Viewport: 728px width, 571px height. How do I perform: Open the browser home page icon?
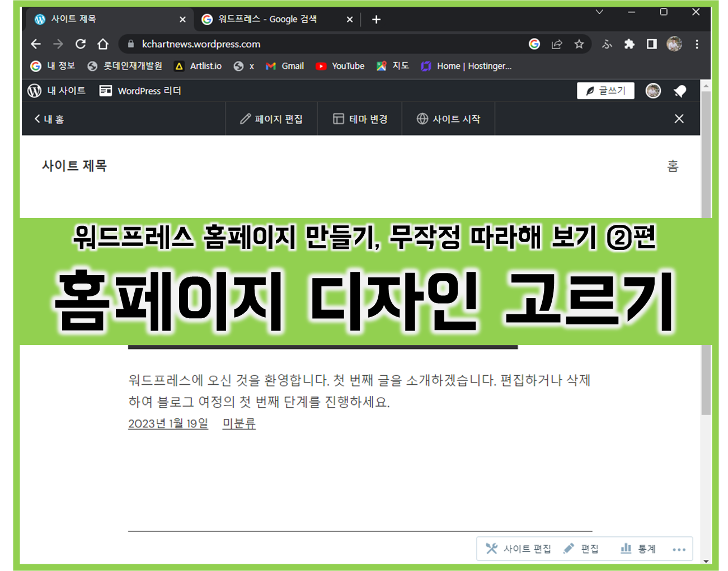[x=103, y=44]
